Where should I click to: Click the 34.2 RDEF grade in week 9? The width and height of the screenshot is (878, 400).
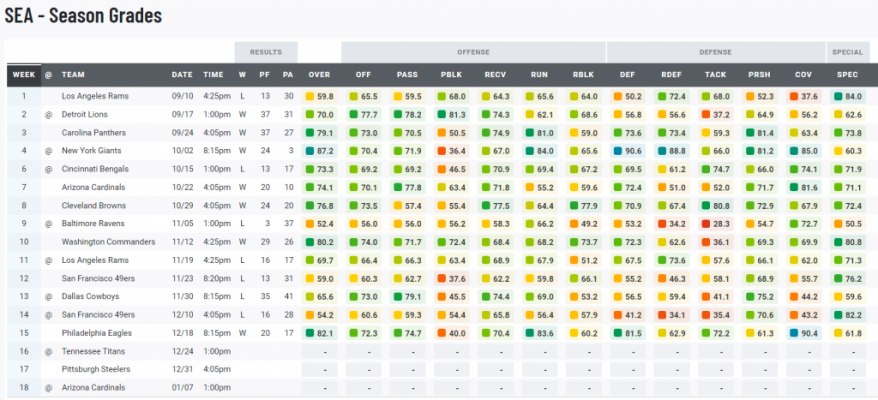click(671, 224)
